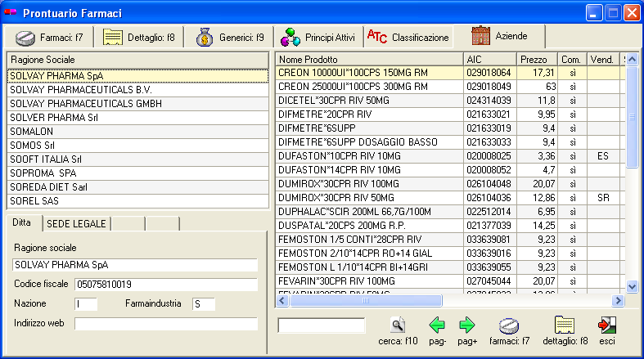Go to previous page with pag- arrow
This screenshot has width=644, height=359.
coord(437,325)
